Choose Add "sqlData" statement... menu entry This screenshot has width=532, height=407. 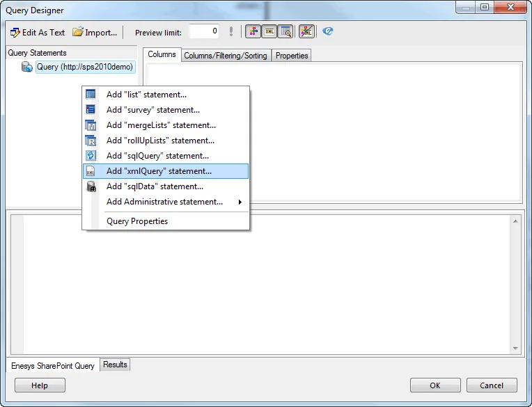point(166,186)
